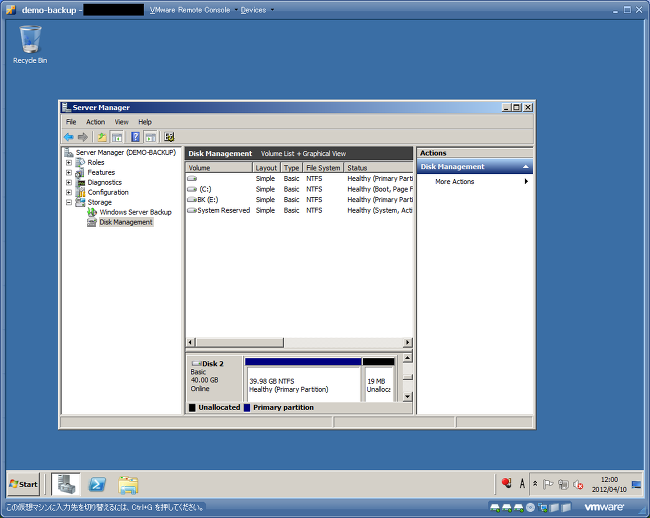Open the Help menu

(x=145, y=122)
